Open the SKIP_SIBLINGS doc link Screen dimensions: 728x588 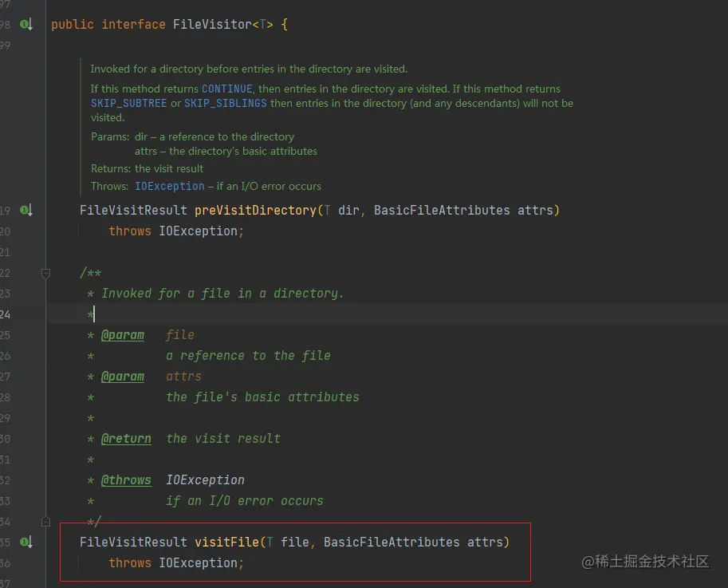click(x=226, y=103)
